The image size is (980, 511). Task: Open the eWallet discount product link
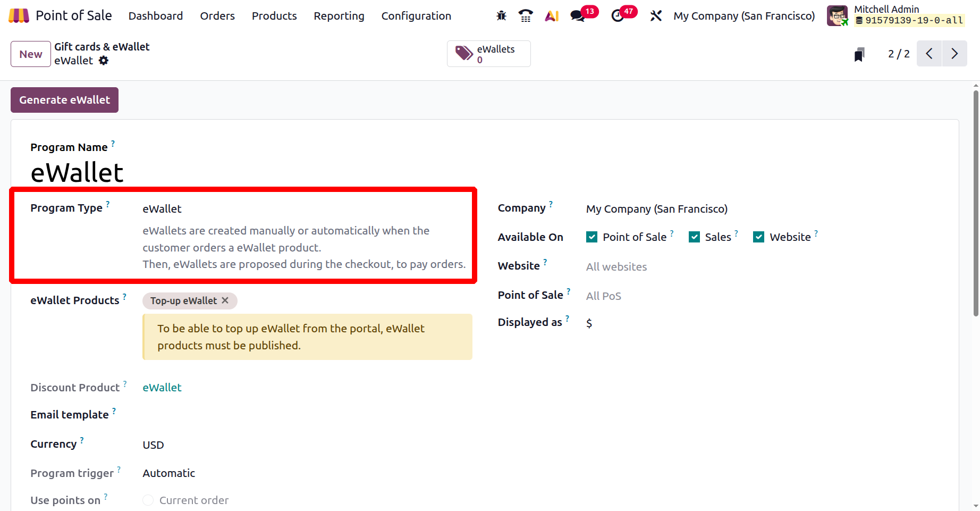point(162,387)
